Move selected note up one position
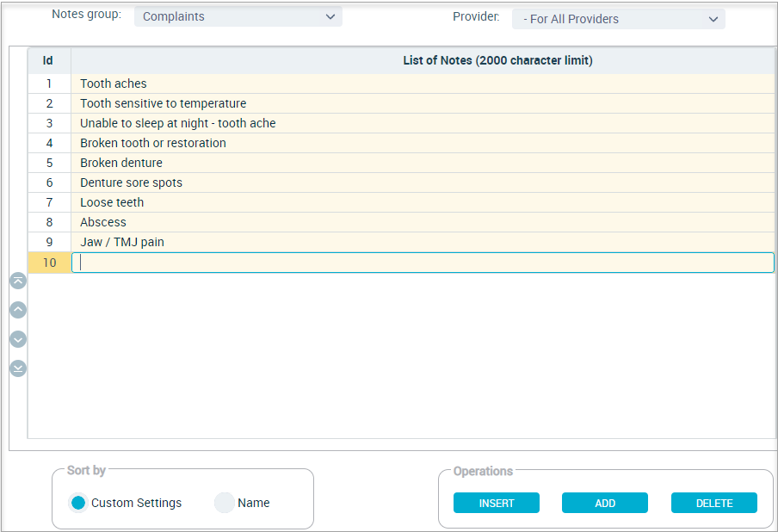Image resolution: width=778 pixels, height=532 pixels. click(18, 310)
